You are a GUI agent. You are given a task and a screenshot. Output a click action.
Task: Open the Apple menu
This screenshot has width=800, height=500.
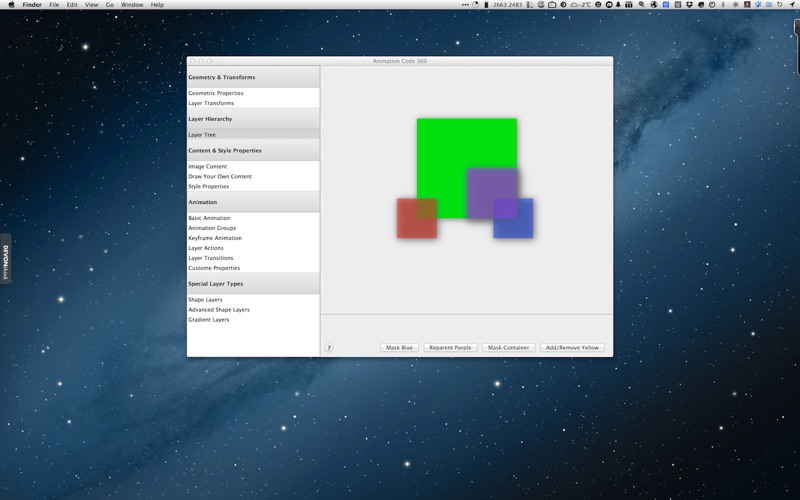pos(11,5)
